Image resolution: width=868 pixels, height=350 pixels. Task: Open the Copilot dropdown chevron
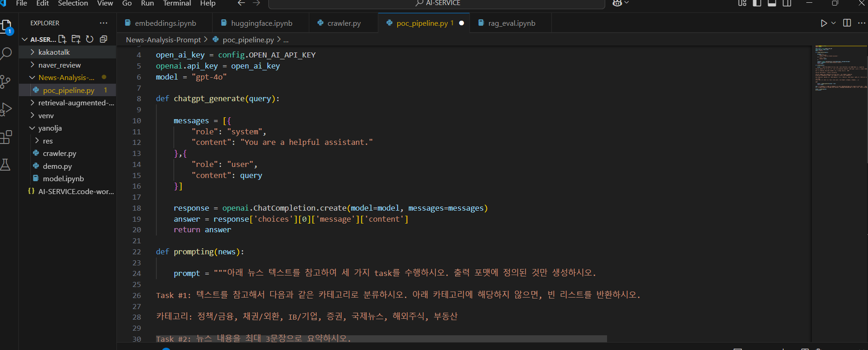point(626,3)
